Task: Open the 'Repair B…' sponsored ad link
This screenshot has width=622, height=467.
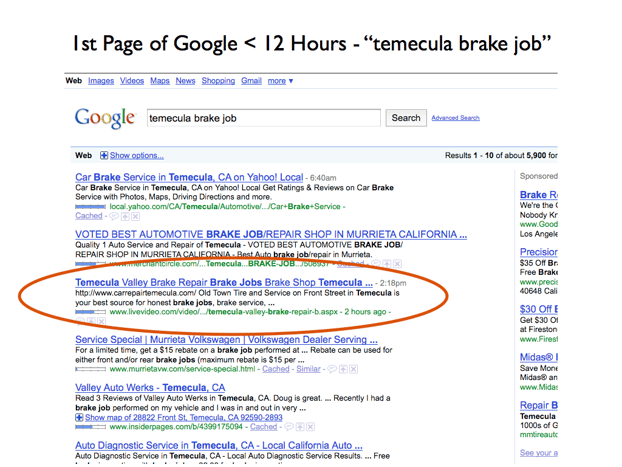Action: pyautogui.click(x=539, y=405)
